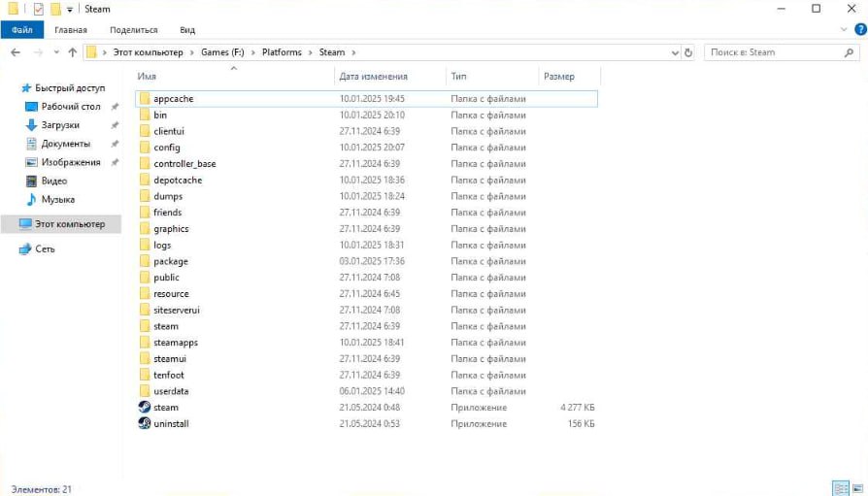Viewport: 868px width, 496px height.
Task: Switch to large icons view in status bar
Action: (856, 488)
